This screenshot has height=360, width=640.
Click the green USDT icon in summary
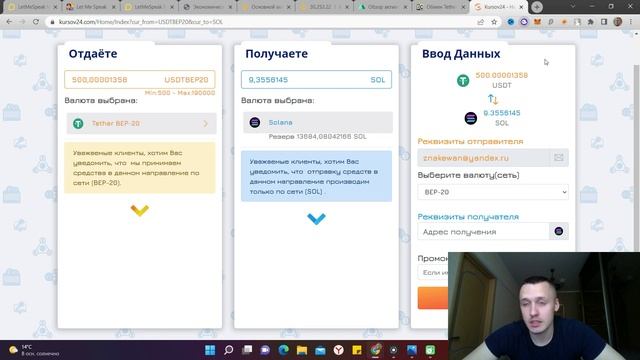tap(463, 80)
